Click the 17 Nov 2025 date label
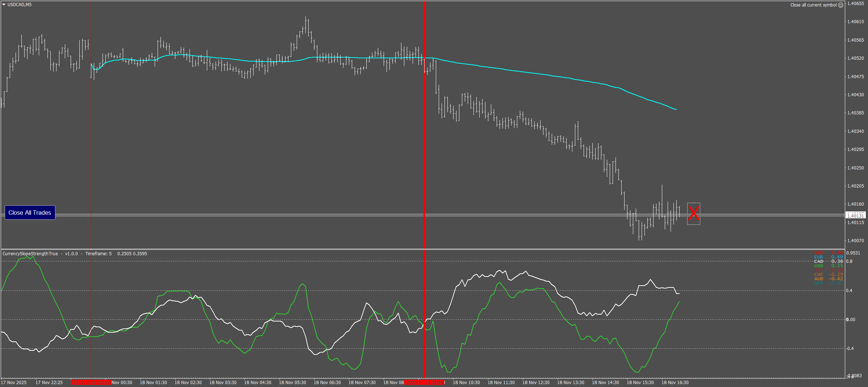This screenshot has width=868, height=387. pos(14,383)
